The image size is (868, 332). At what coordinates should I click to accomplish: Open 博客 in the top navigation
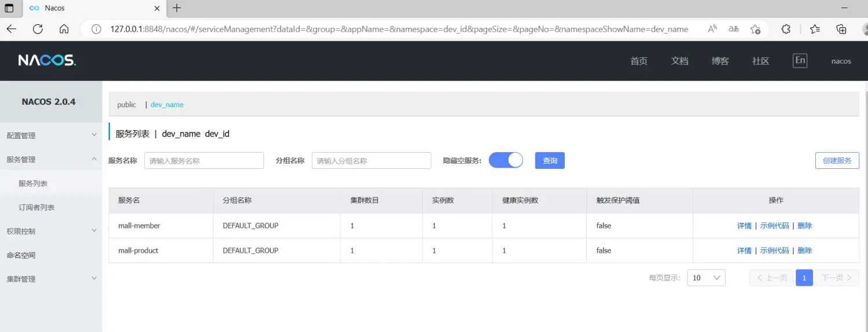pyautogui.click(x=720, y=61)
